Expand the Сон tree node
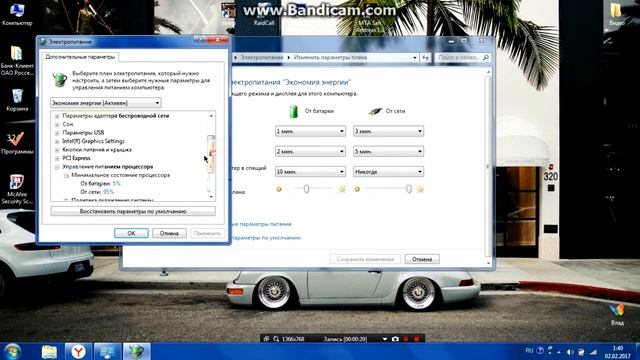This screenshot has height=360, width=640. tap(57, 124)
